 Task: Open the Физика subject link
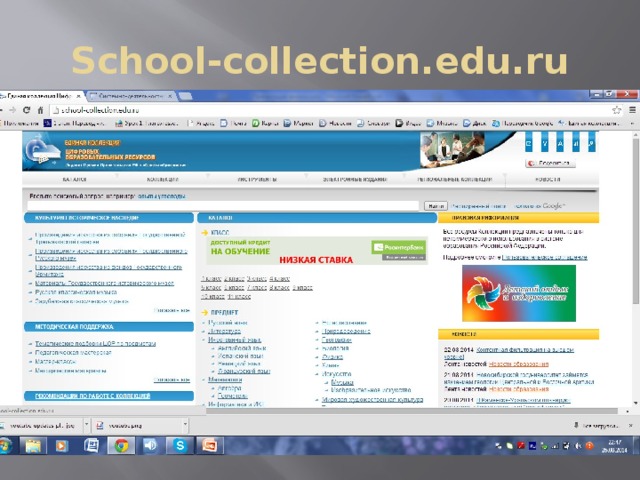(332, 357)
